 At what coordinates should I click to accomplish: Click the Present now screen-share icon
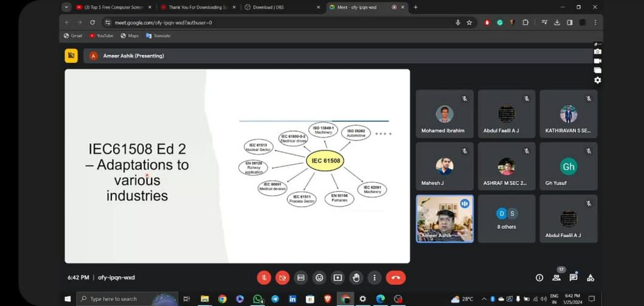point(338,277)
